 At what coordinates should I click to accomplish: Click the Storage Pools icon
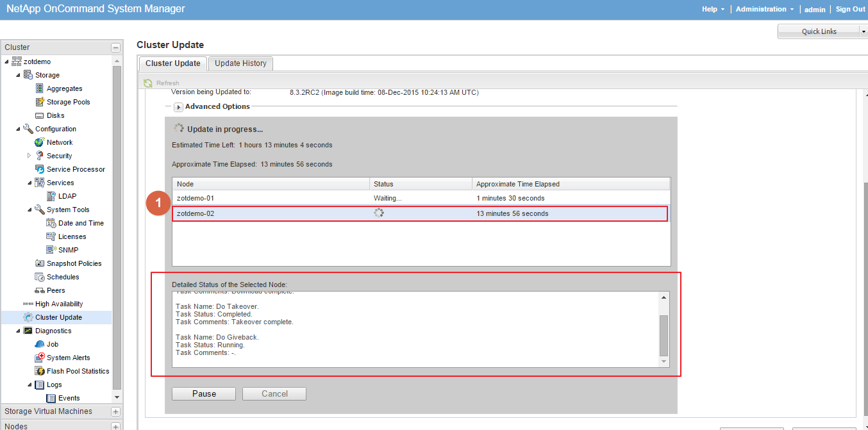coord(40,102)
